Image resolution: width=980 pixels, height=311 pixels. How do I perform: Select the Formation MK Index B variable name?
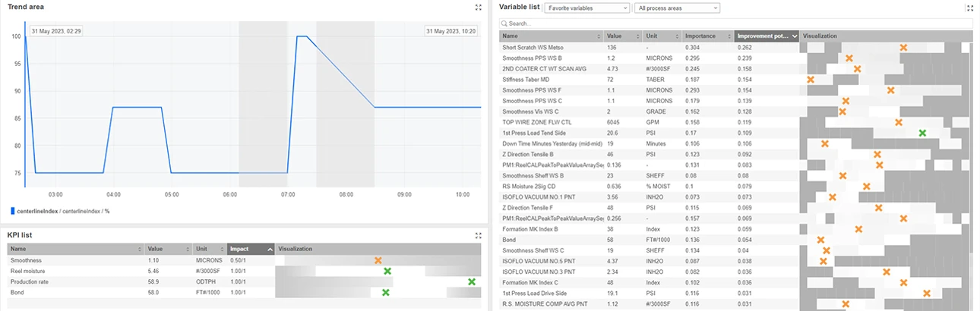(x=530, y=228)
